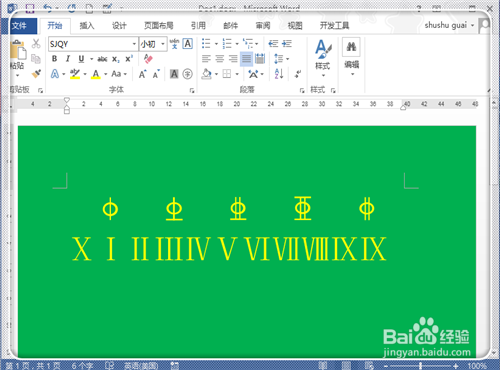Click the grow font size icon
This screenshot has height=370, width=500.
(143, 74)
